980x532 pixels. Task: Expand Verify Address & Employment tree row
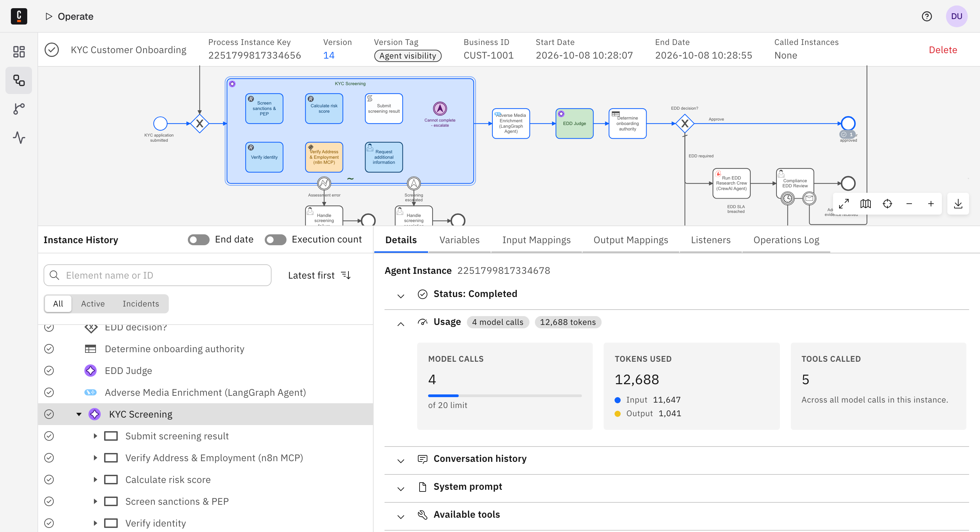tap(95, 457)
